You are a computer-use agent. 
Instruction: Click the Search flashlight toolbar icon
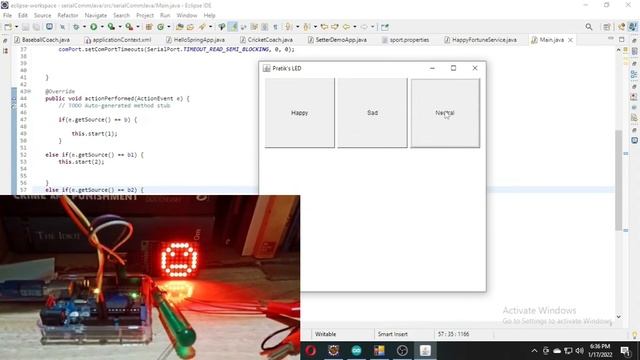(202, 27)
